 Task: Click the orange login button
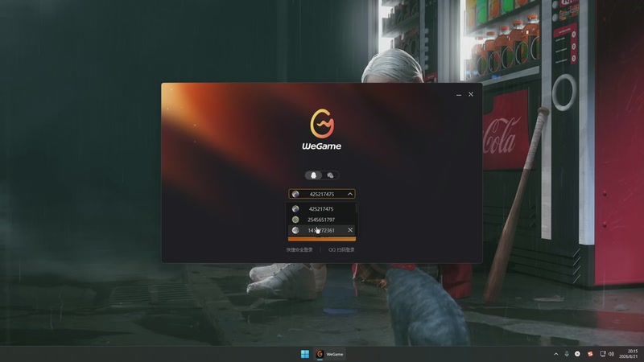pyautogui.click(x=321, y=238)
